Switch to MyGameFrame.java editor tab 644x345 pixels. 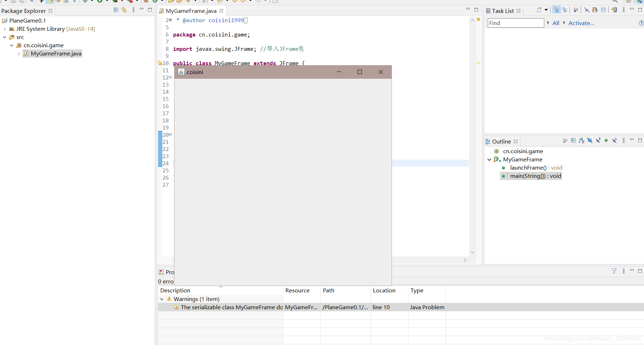pyautogui.click(x=191, y=11)
